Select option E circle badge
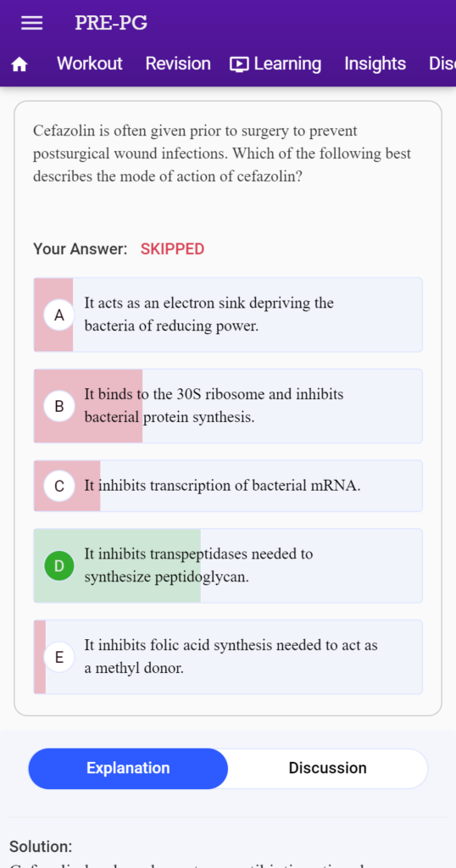The width and height of the screenshot is (456, 868). pyautogui.click(x=59, y=657)
